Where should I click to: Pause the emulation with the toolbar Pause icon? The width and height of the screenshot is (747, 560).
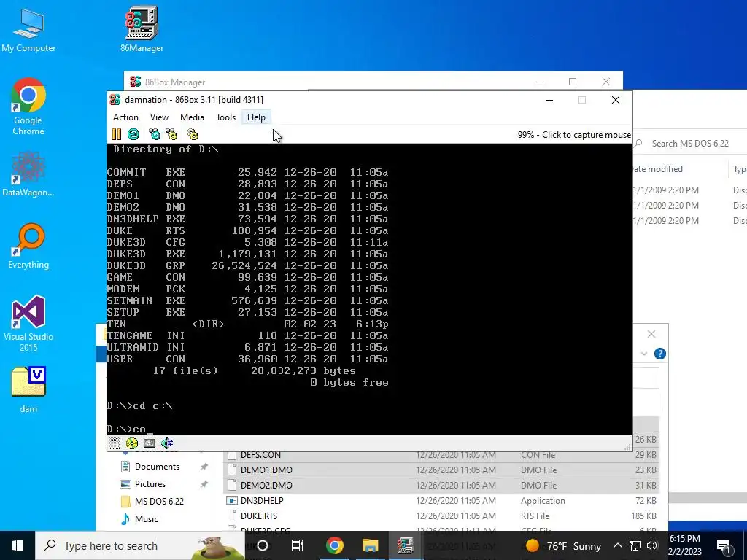(116, 134)
